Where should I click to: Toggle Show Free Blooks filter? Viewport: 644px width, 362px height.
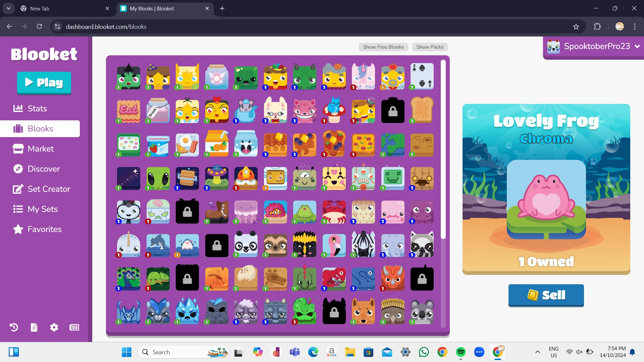383,47
